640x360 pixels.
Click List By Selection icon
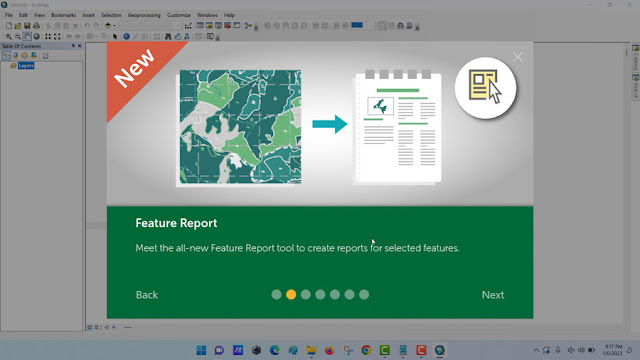click(34, 55)
